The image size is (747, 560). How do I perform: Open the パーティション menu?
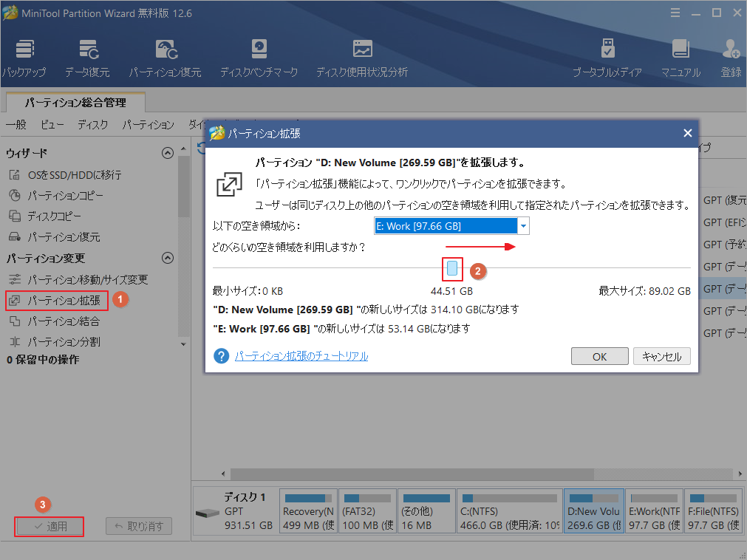(149, 125)
